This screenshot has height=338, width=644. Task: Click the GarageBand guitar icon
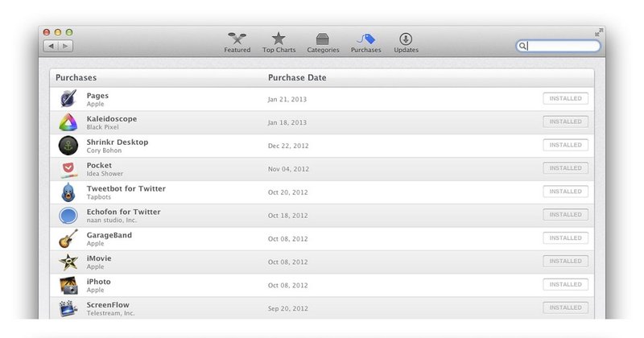tap(68, 239)
